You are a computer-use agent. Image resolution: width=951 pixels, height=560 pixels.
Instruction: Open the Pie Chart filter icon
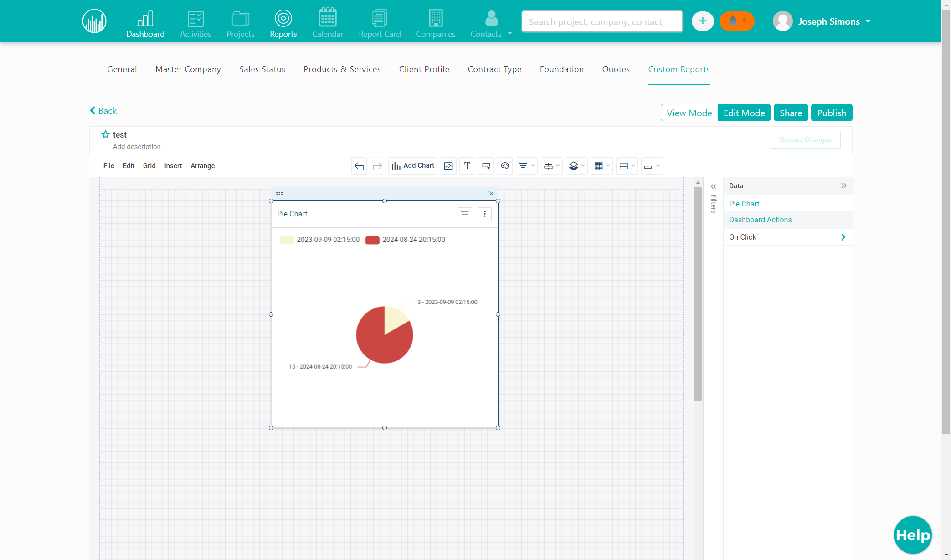(465, 214)
